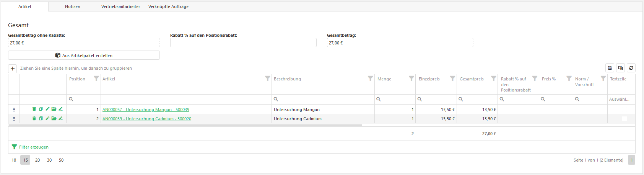
Task: Click the refresh icon above the table
Action: click(631, 68)
